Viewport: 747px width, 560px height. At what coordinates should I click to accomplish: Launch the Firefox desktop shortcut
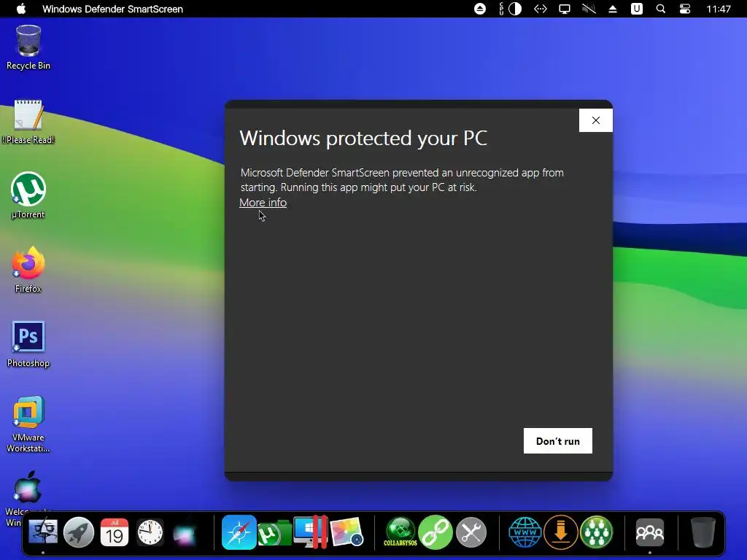coord(28,270)
